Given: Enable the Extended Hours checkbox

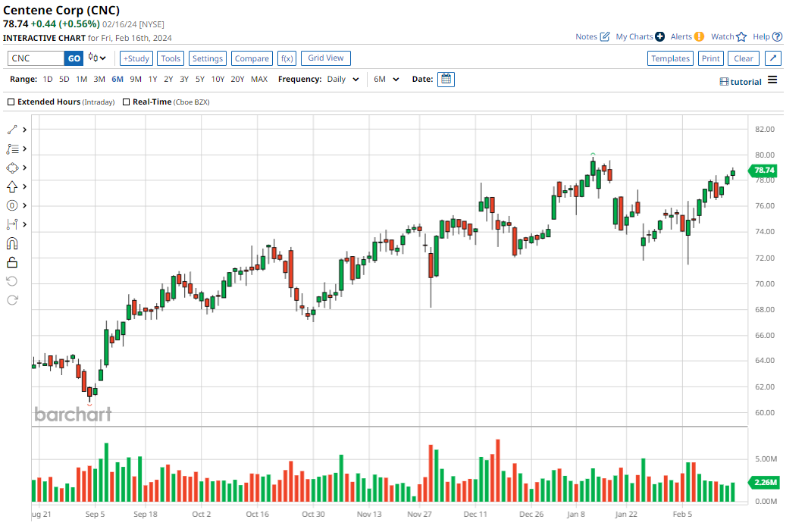Looking at the screenshot, I should [x=11, y=102].
